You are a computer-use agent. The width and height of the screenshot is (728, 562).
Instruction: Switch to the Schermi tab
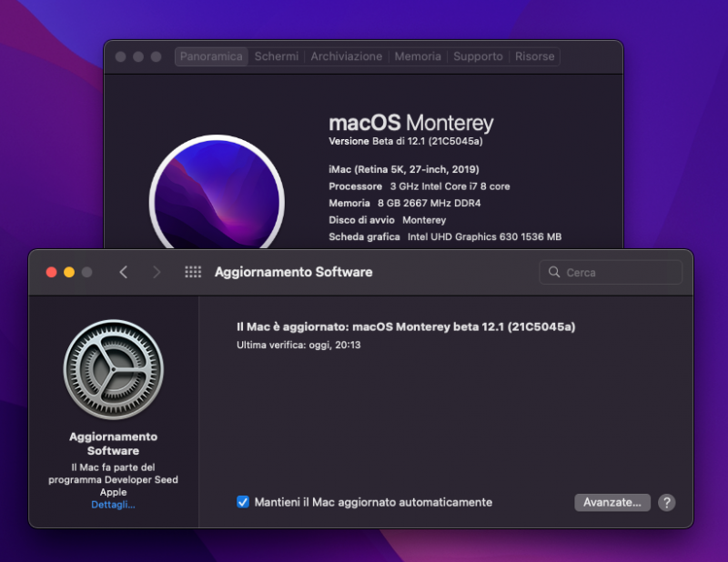[277, 56]
